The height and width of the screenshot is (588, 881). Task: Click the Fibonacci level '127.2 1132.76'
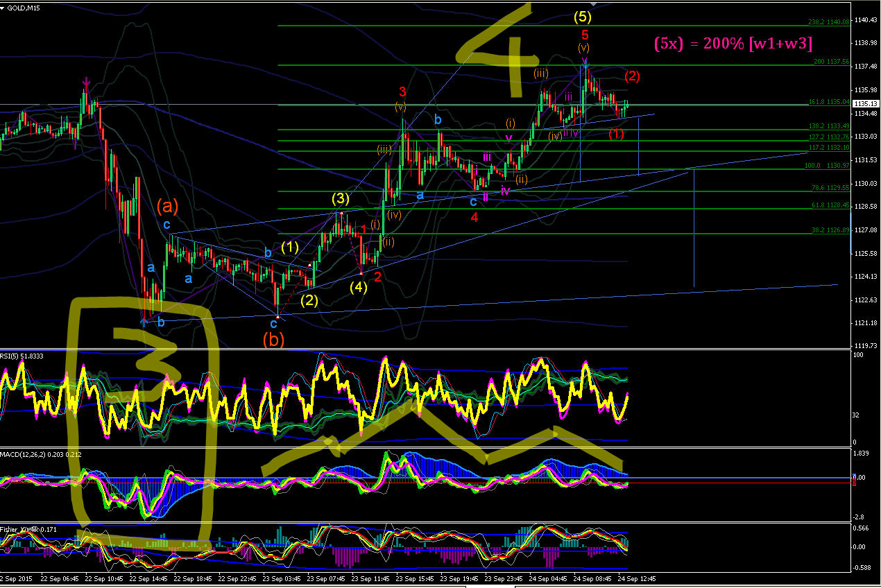point(830,137)
